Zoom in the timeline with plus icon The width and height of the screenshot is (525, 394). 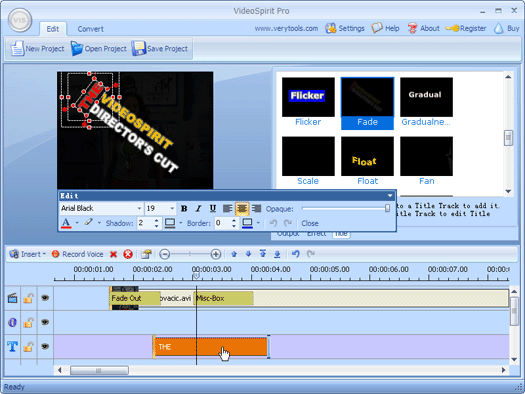(x=216, y=254)
